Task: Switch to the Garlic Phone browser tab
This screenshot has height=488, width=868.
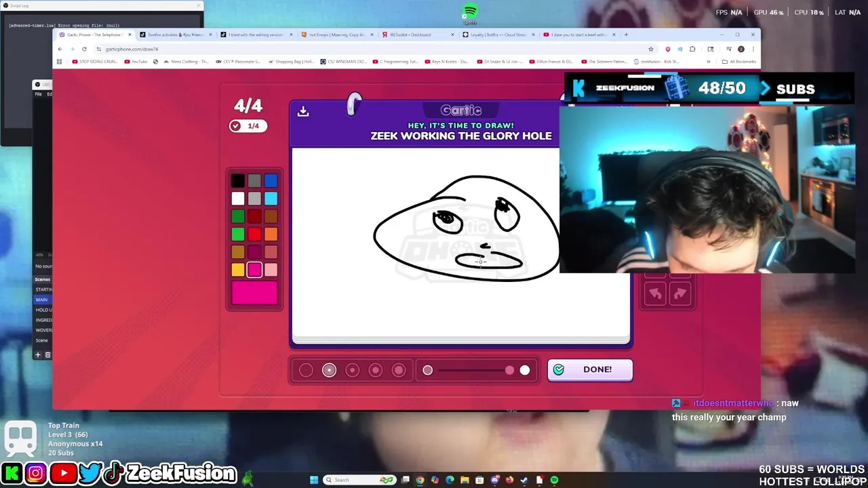Action: coord(94,35)
